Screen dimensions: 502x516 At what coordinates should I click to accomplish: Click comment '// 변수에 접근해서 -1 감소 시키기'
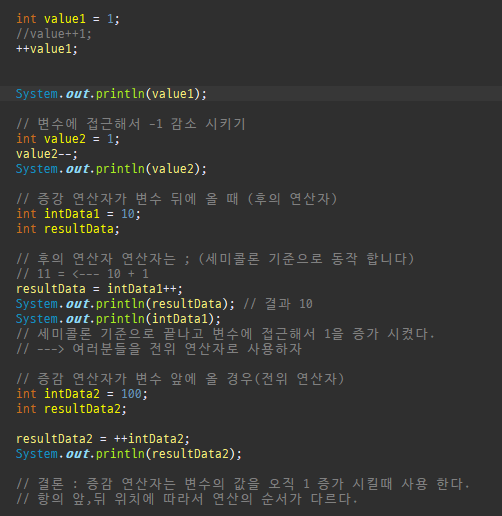point(131,124)
